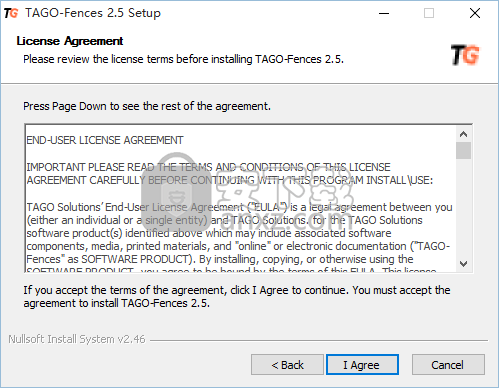499x388 pixels.
Task: Click the If you accept the terms paragraph
Action: pyautogui.click(x=237, y=297)
